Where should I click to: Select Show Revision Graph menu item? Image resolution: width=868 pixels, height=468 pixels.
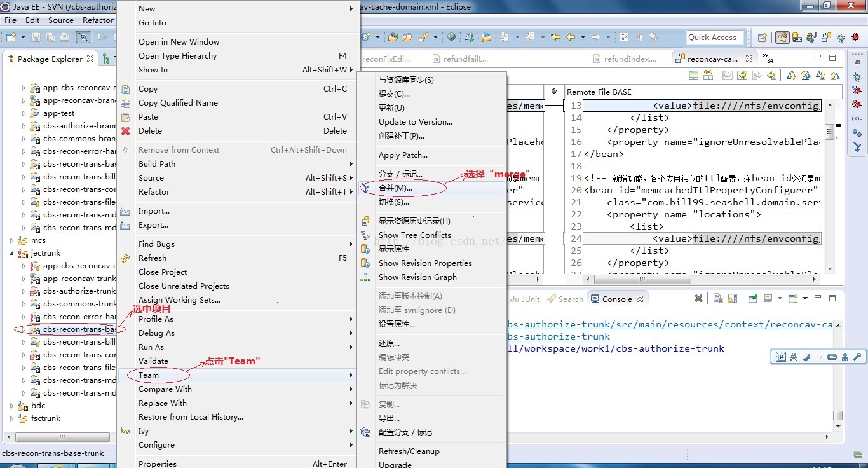(432, 277)
